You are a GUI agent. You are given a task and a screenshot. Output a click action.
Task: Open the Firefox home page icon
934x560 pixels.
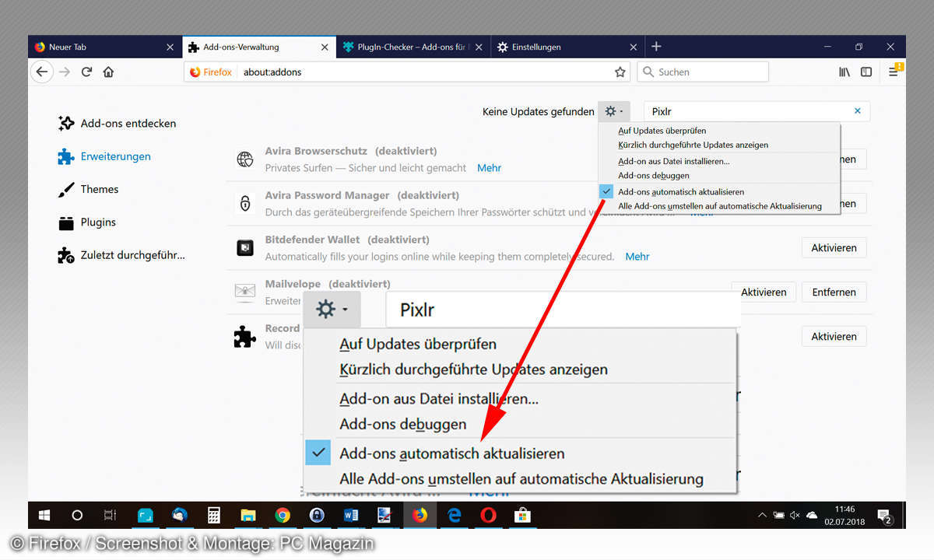(108, 72)
